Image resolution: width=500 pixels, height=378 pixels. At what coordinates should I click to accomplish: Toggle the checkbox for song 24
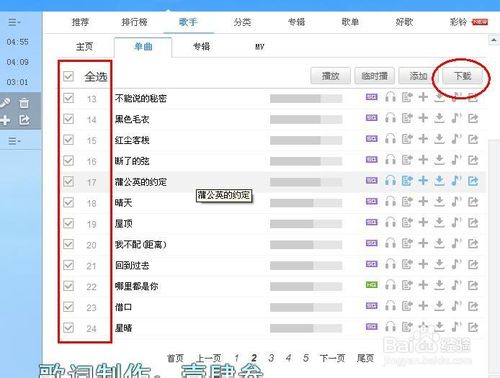coord(68,327)
